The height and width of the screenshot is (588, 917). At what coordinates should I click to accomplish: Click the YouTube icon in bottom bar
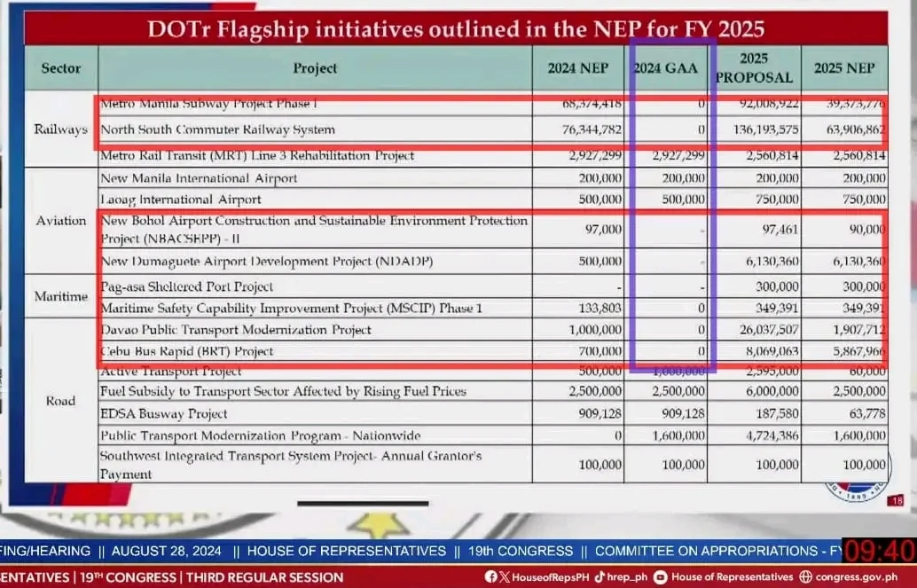pyautogui.click(x=661, y=576)
